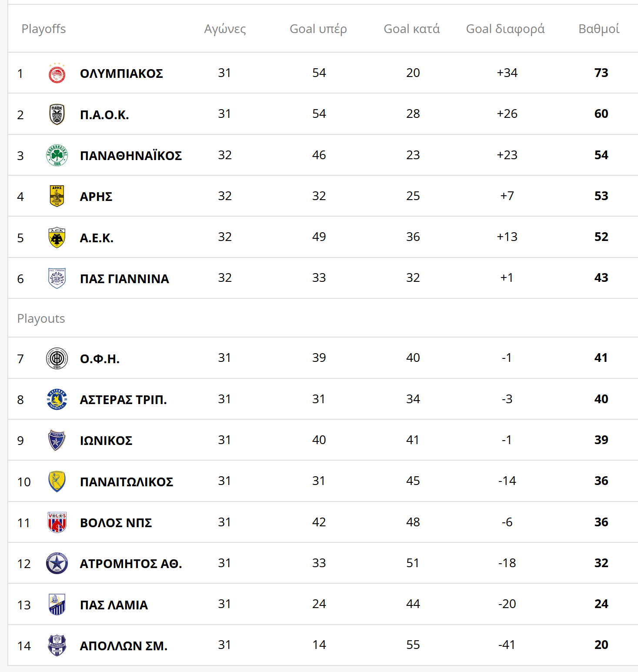Screen dimensions: 638x672
Task: Click the Ionikos shield logo
Action: click(x=57, y=440)
